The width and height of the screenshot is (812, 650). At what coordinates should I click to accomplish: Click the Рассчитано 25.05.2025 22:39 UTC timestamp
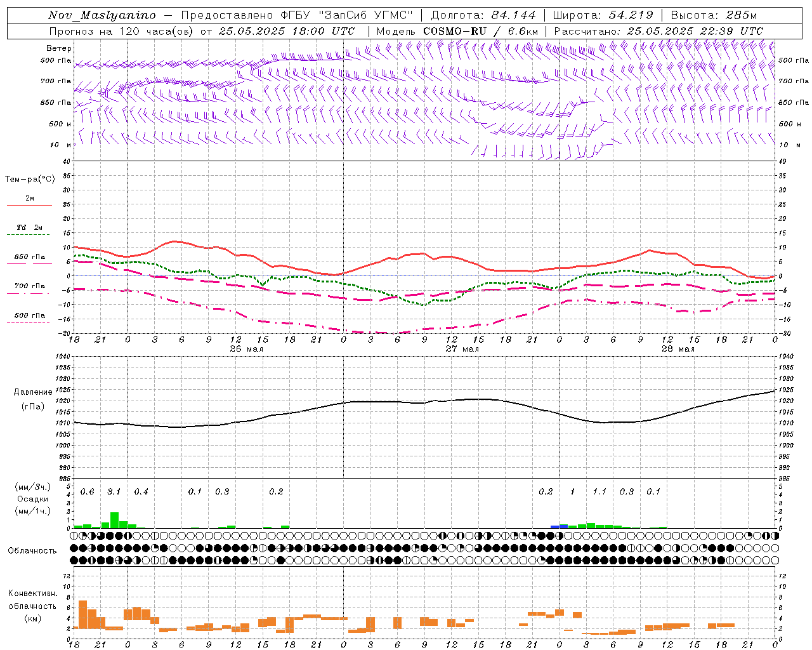tap(658, 31)
